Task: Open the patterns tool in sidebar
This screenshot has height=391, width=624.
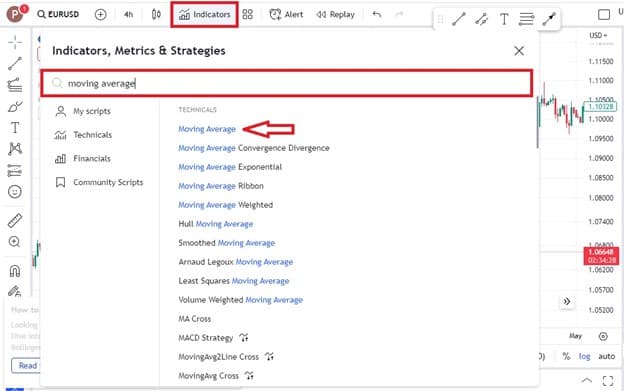Action: click(15, 149)
